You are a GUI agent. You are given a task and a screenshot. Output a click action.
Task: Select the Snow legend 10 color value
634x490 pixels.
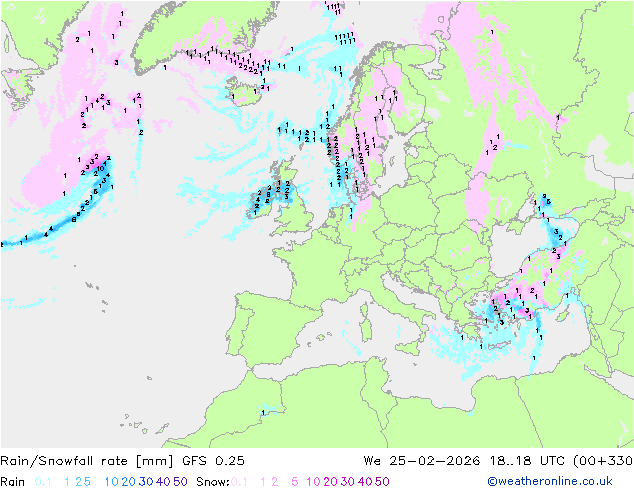click(313, 482)
